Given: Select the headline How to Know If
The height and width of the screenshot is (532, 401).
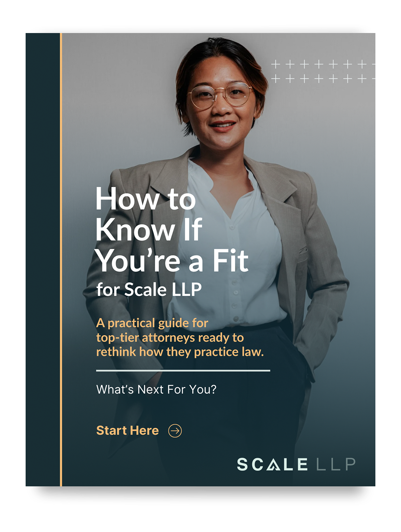Looking at the screenshot, I should pos(149,214).
